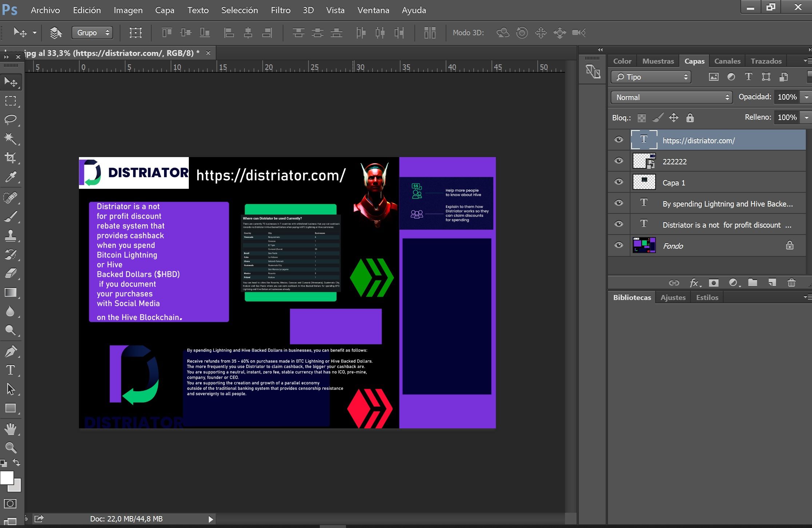Switch to the Muestras tab

click(x=658, y=61)
